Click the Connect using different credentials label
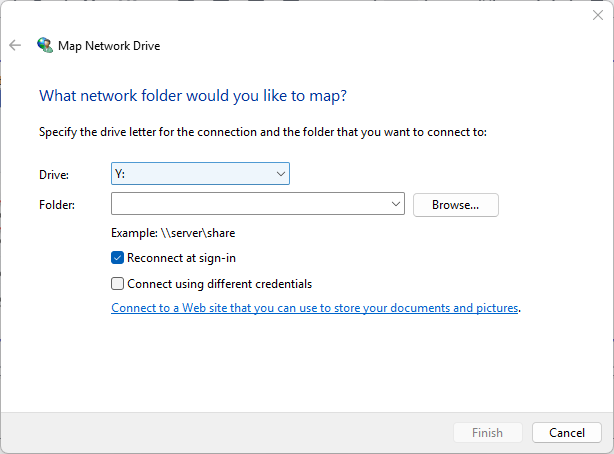Viewport: 614px width, 454px height. (x=220, y=284)
